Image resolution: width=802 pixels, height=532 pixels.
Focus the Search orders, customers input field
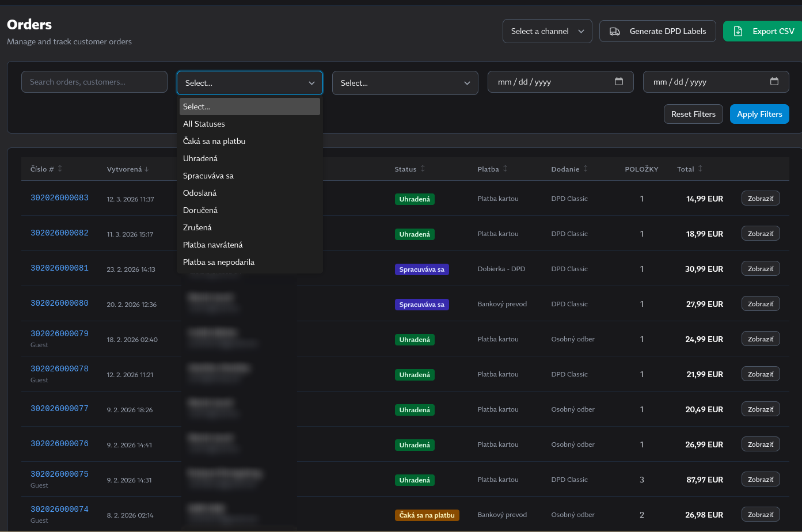click(x=94, y=82)
